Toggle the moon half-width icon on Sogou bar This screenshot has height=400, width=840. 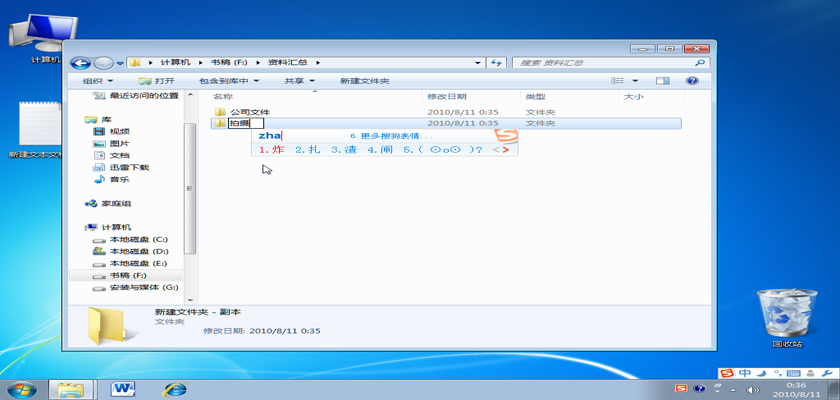coord(761,374)
